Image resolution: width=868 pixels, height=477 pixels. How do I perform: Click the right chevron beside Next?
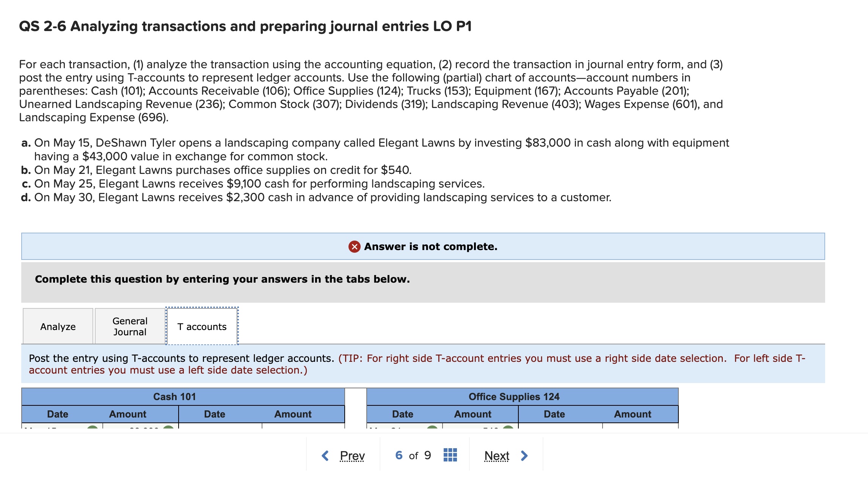click(x=524, y=455)
